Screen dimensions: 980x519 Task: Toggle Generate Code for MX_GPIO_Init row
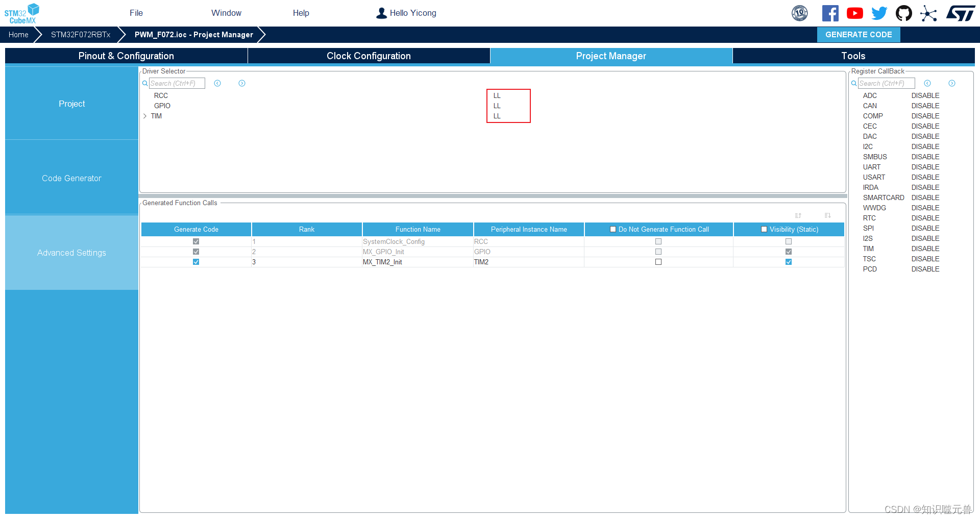[196, 252]
